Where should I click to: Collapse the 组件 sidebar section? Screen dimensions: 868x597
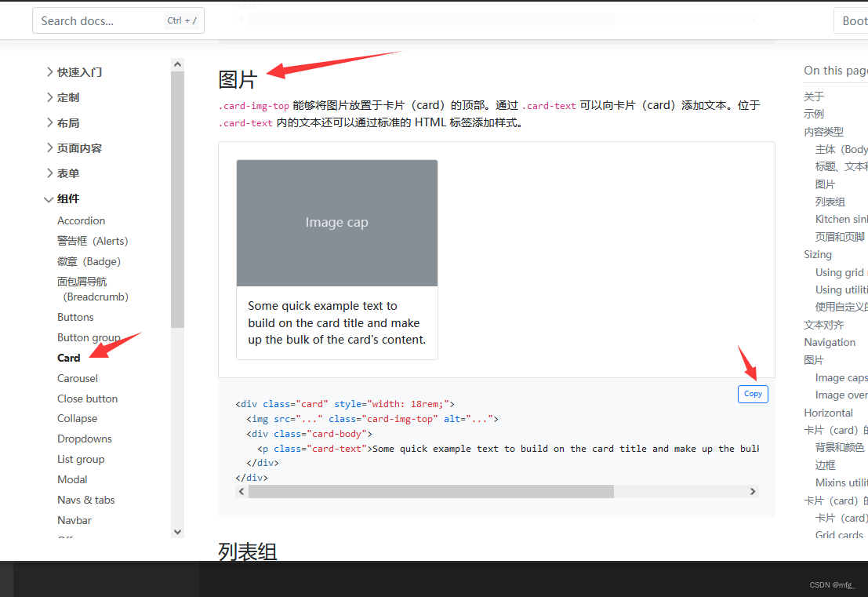(x=67, y=198)
